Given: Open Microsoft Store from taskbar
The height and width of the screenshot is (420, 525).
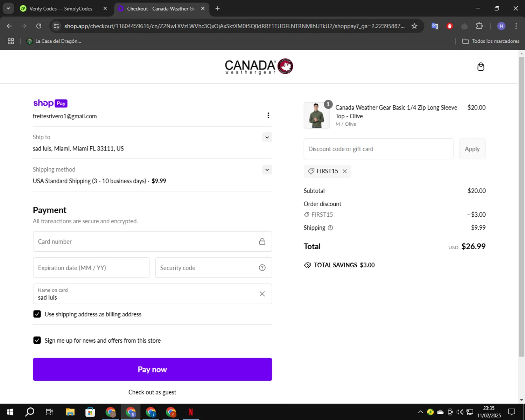Looking at the screenshot, I should click(90, 412).
